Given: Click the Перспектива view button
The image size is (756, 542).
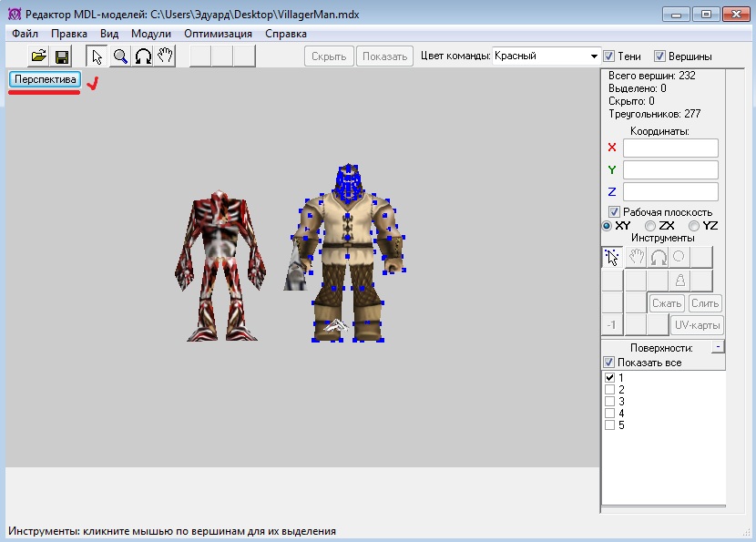Looking at the screenshot, I should point(46,80).
